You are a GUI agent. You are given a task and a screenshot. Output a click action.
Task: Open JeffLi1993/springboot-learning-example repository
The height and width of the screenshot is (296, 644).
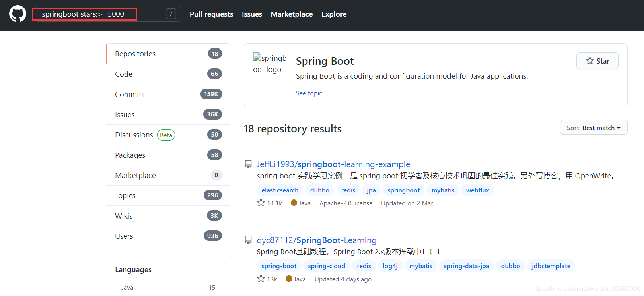click(x=333, y=164)
